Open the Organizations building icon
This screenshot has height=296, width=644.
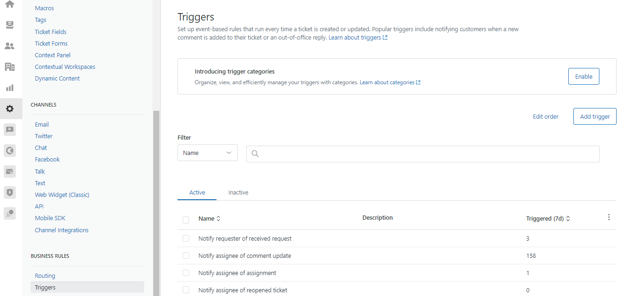click(x=10, y=67)
